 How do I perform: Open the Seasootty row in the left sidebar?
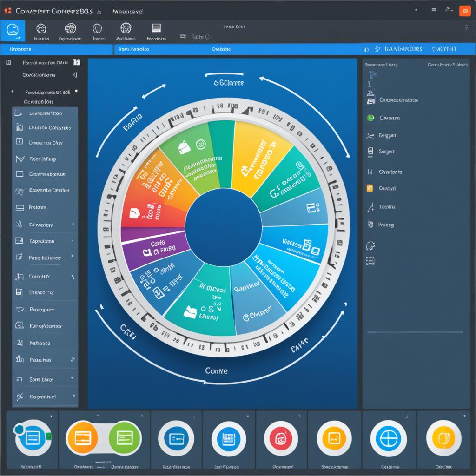click(x=45, y=292)
